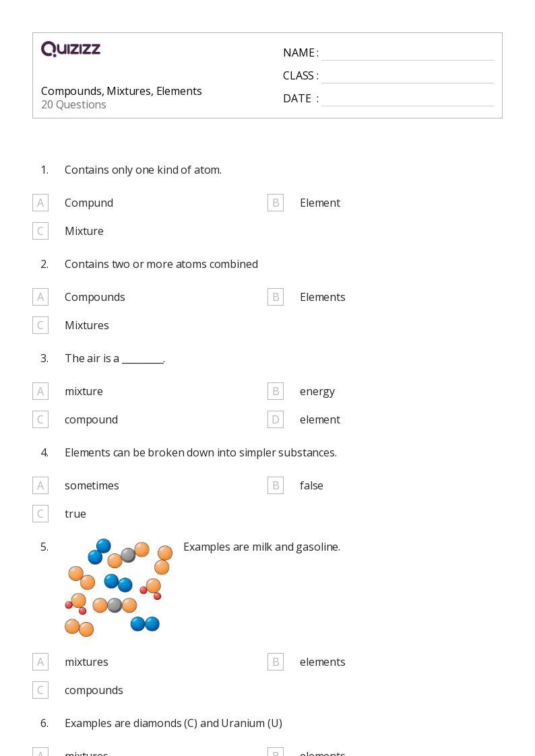Check box C beside true

pos(40,514)
